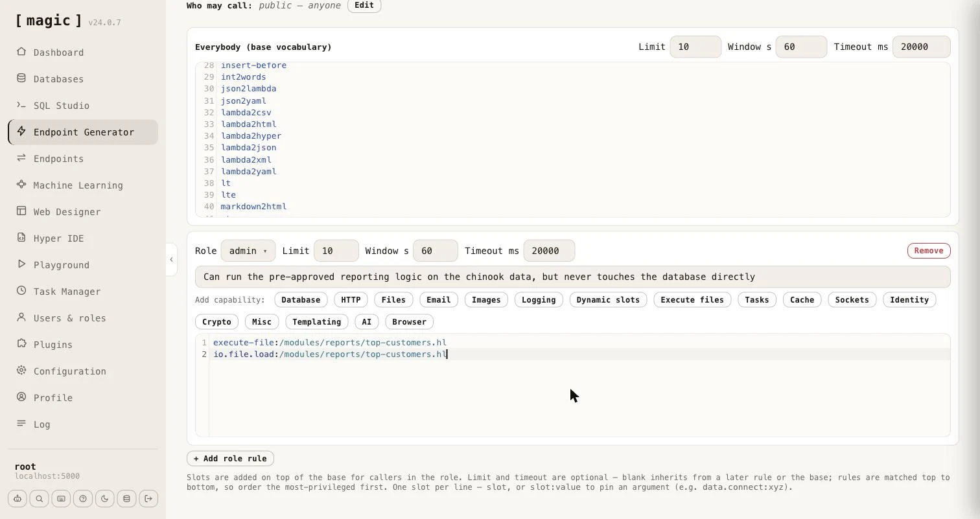The width and height of the screenshot is (980, 519).
Task: Add the HTTP capability
Action: click(351, 300)
